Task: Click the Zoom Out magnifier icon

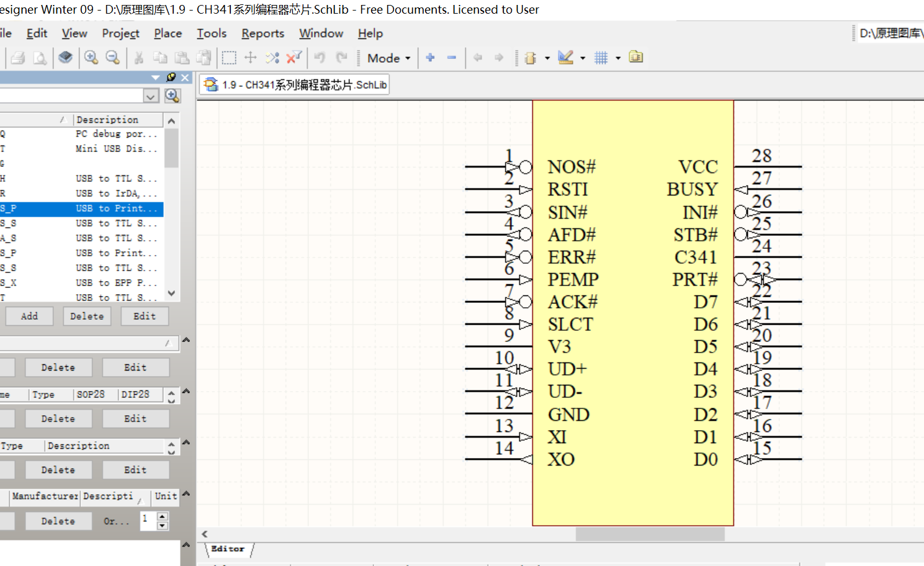Action: click(x=112, y=58)
